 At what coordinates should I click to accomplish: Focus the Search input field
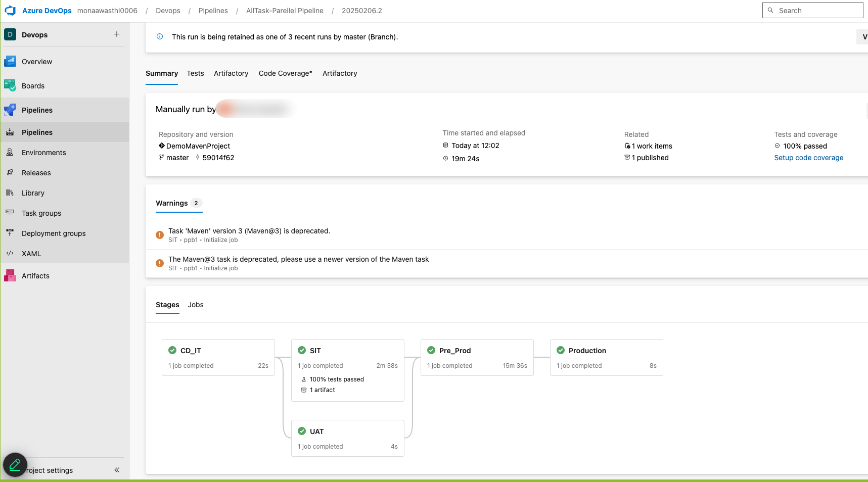[x=813, y=10]
